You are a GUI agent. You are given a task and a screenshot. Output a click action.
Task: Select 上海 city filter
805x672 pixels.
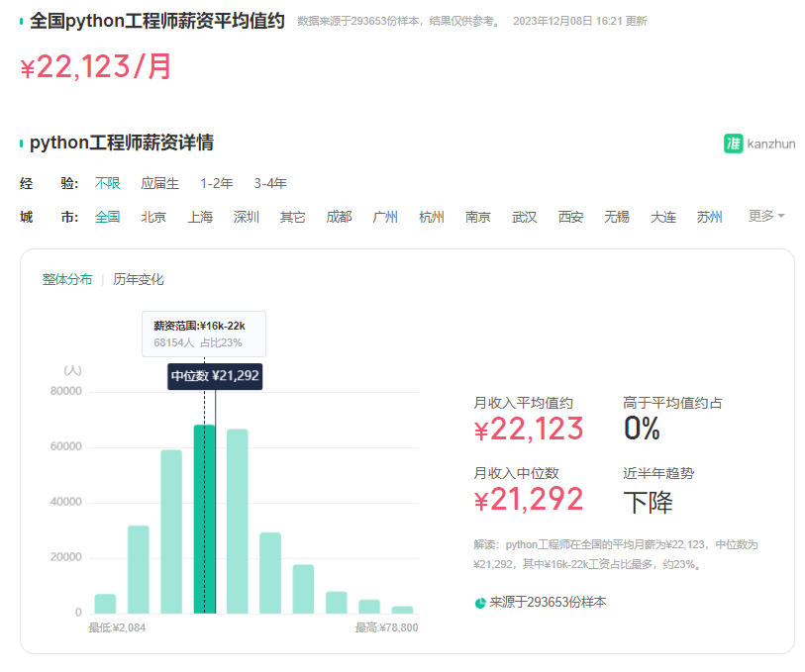[x=200, y=216]
